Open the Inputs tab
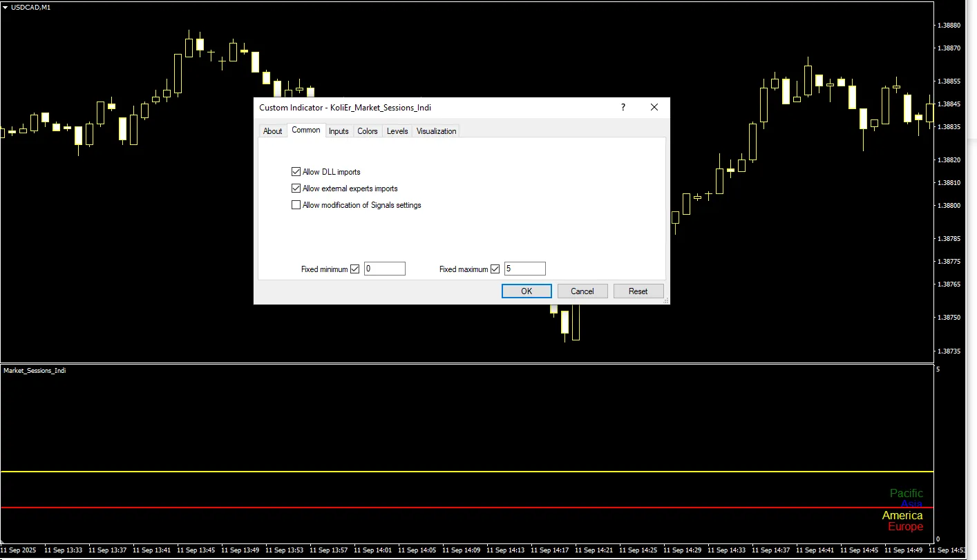Screen dimensions: 977x560 pos(339,131)
